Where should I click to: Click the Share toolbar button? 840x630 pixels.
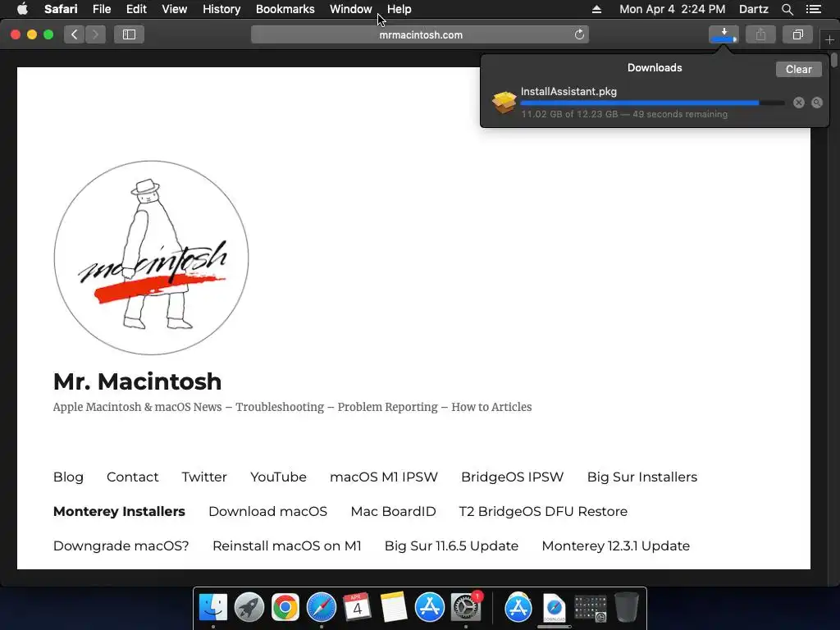click(760, 34)
